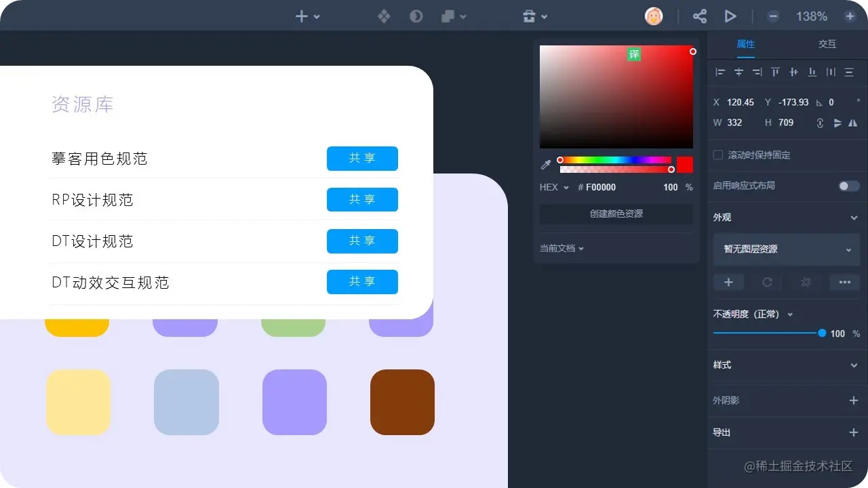Screen dimensions: 868x488
Task: Align selection to vertical middle
Action: [x=793, y=72]
